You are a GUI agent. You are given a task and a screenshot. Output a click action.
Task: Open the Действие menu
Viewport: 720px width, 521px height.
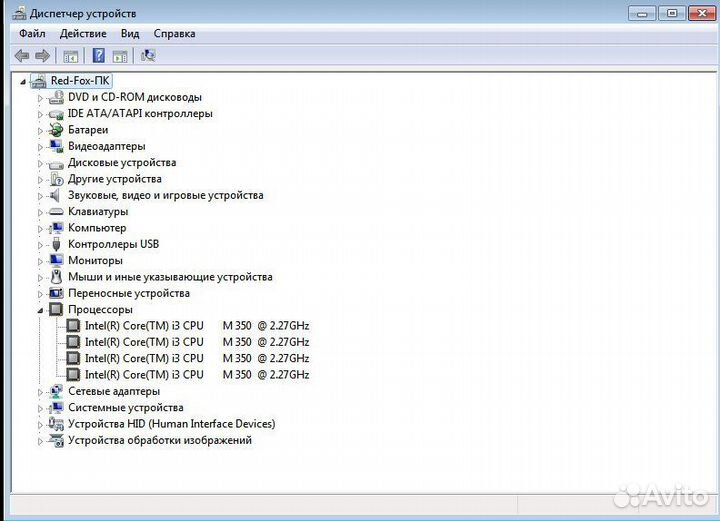83,34
